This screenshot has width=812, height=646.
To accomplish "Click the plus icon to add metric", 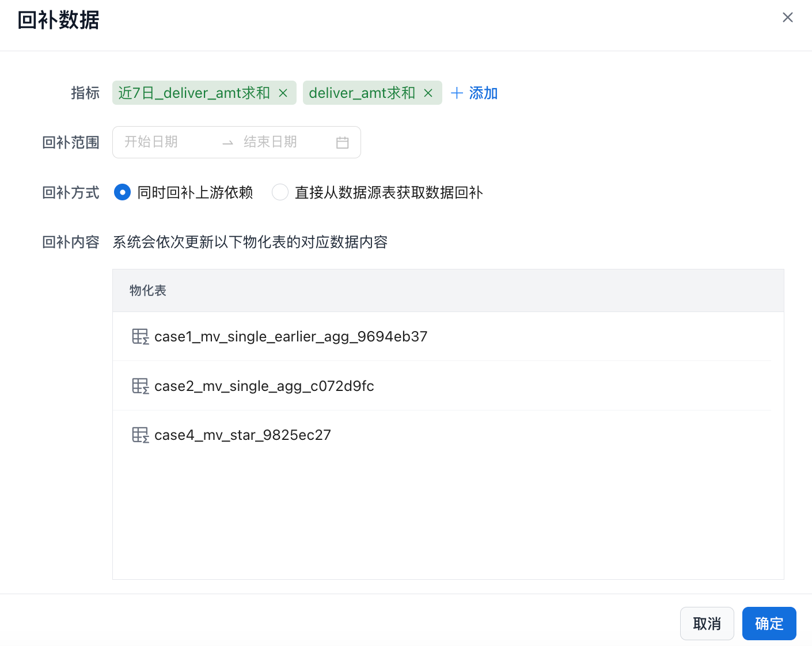I will pyautogui.click(x=457, y=93).
